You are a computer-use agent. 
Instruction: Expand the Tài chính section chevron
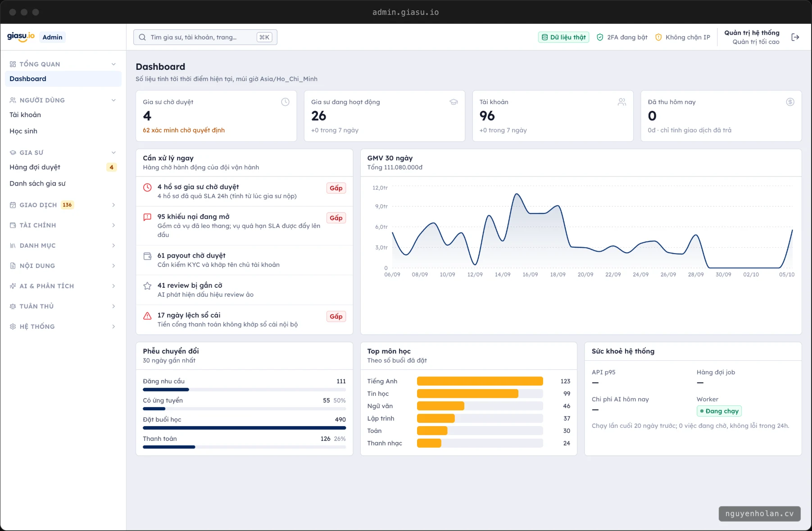tap(113, 225)
